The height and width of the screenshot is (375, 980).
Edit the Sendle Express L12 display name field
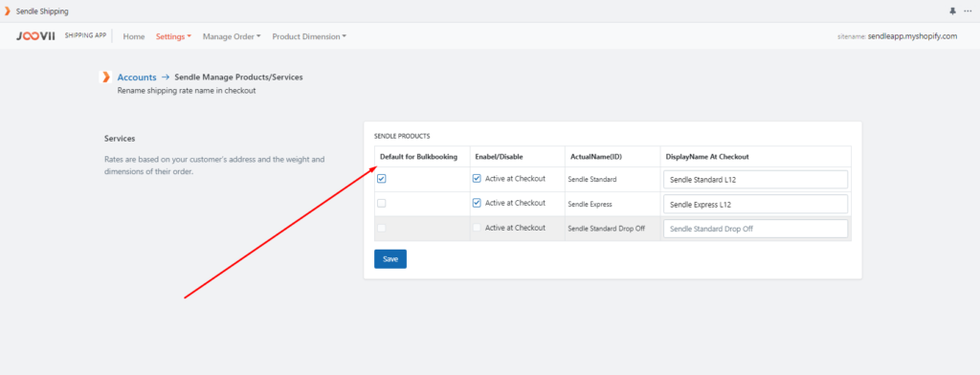tap(756, 204)
